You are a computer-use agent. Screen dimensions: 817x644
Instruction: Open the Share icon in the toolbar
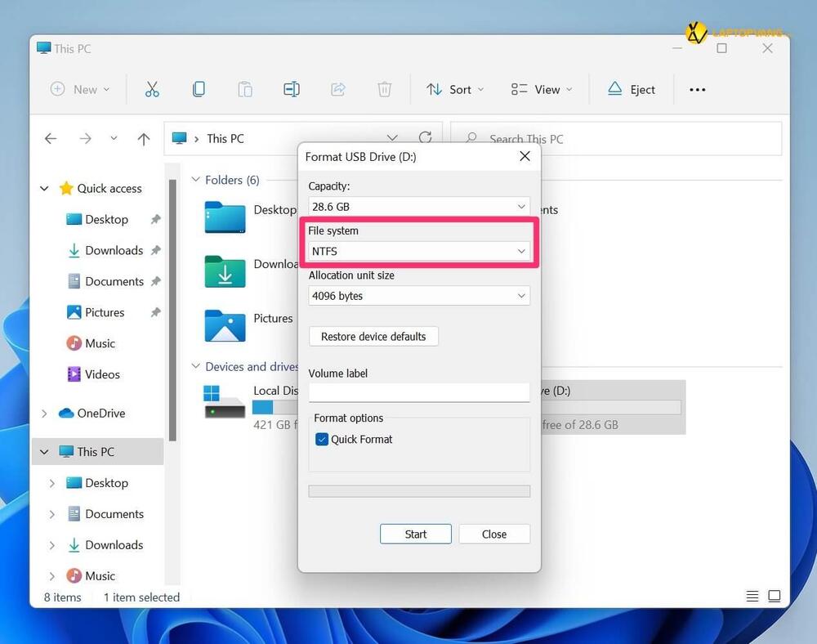pyautogui.click(x=337, y=89)
